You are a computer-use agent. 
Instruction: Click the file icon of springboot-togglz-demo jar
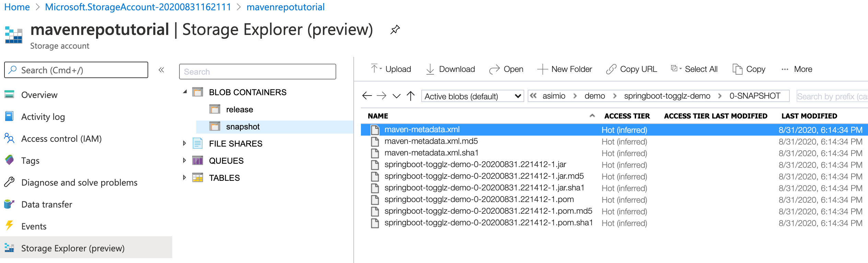pos(375,165)
